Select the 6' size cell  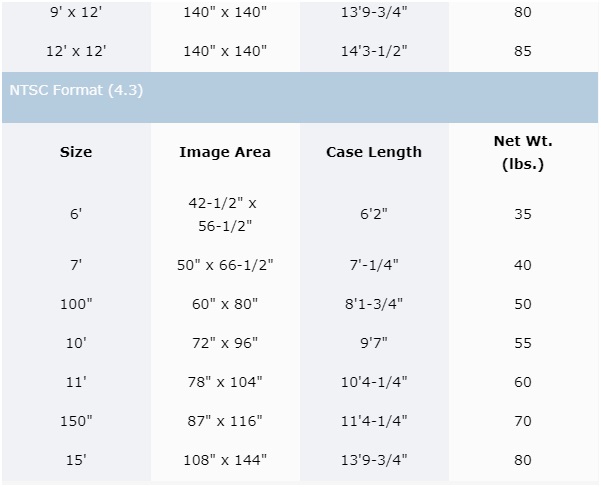pos(76,214)
